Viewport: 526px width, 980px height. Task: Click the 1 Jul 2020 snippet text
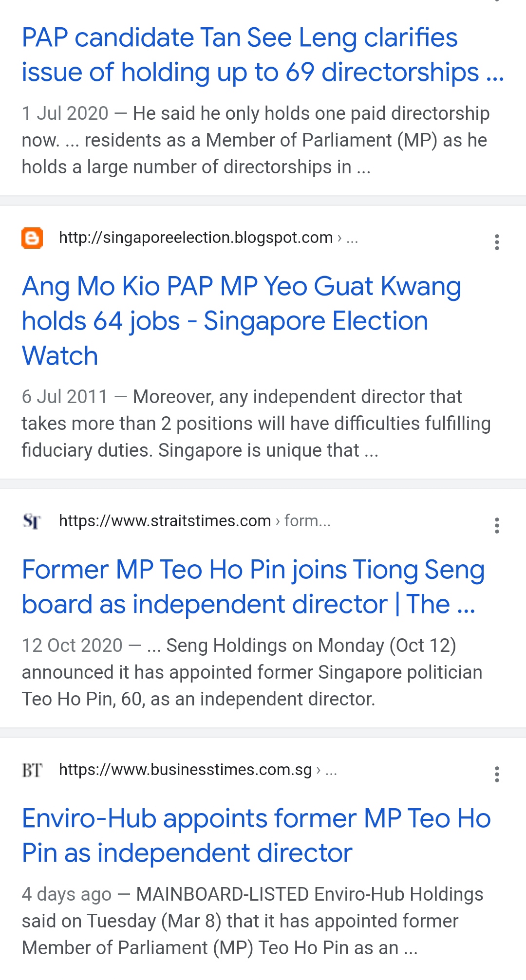point(256,140)
